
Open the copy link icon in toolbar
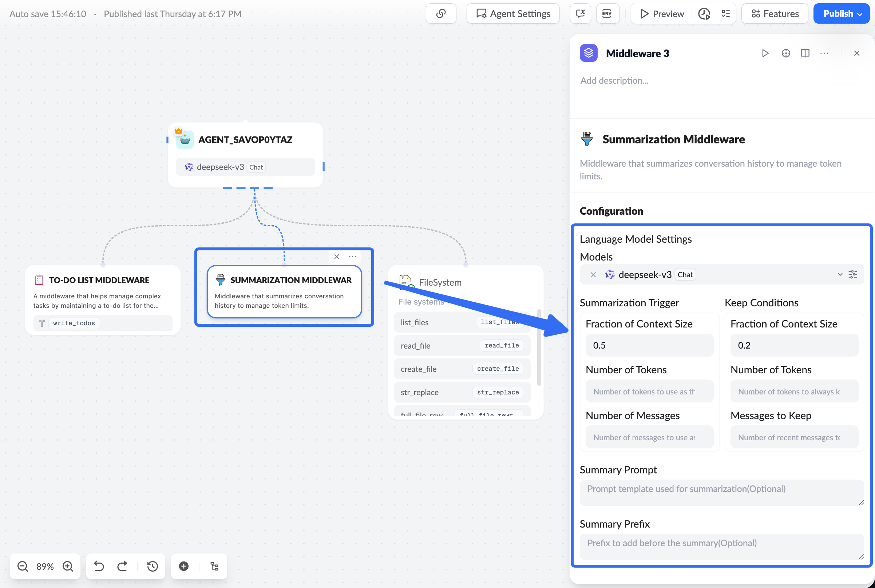pyautogui.click(x=441, y=13)
